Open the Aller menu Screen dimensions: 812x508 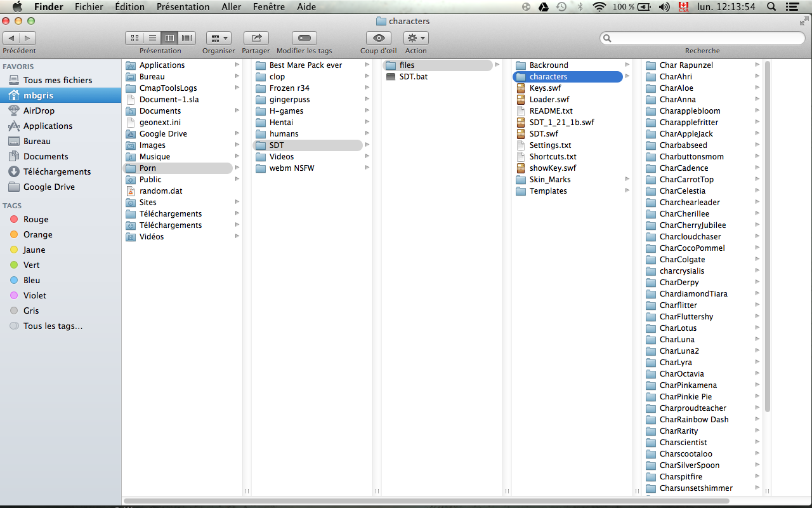pyautogui.click(x=231, y=7)
